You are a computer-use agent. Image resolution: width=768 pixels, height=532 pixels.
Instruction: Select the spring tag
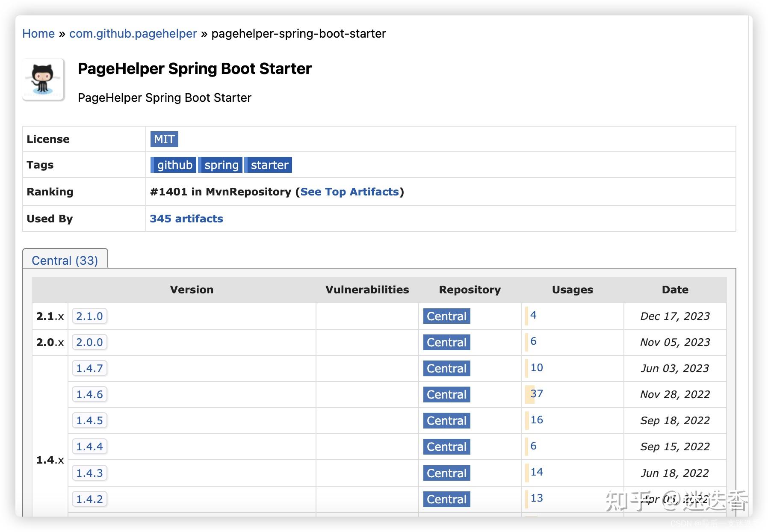click(221, 165)
